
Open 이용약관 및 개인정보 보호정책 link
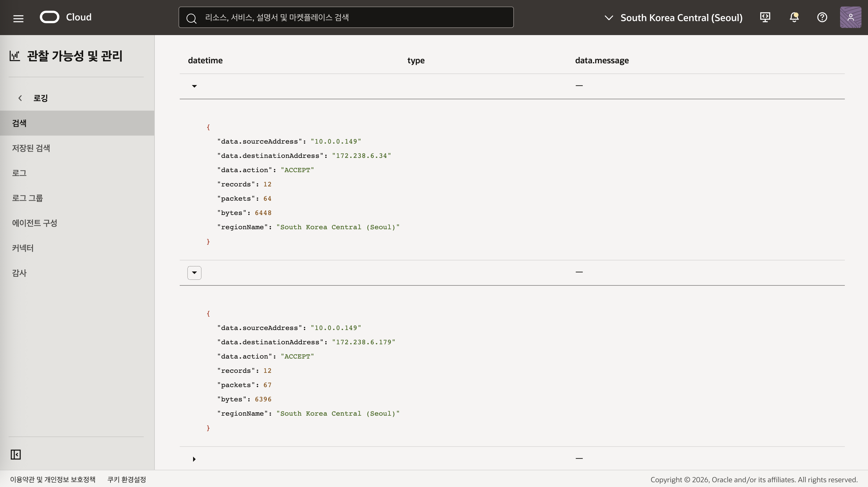[x=53, y=479]
